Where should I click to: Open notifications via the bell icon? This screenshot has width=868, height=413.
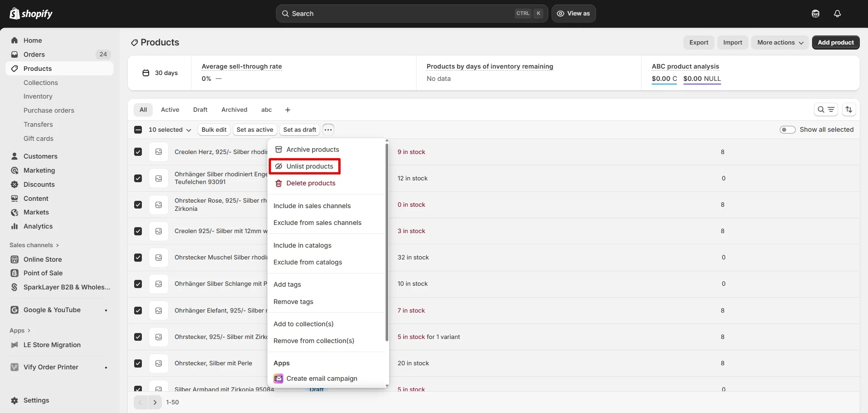pyautogui.click(x=837, y=13)
